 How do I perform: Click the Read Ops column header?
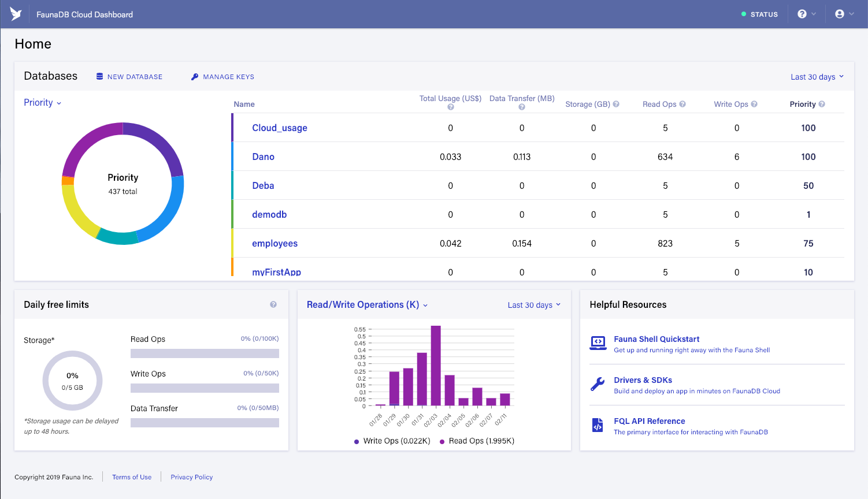pyautogui.click(x=659, y=104)
